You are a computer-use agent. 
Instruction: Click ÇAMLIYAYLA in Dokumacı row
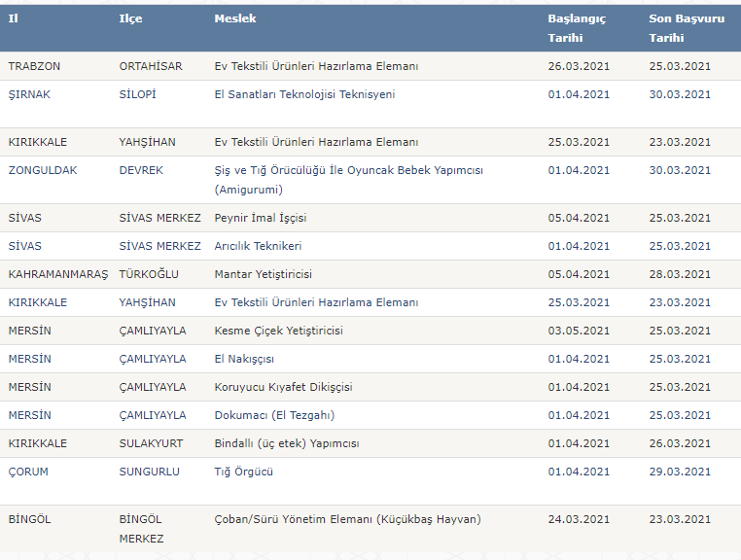click(153, 415)
